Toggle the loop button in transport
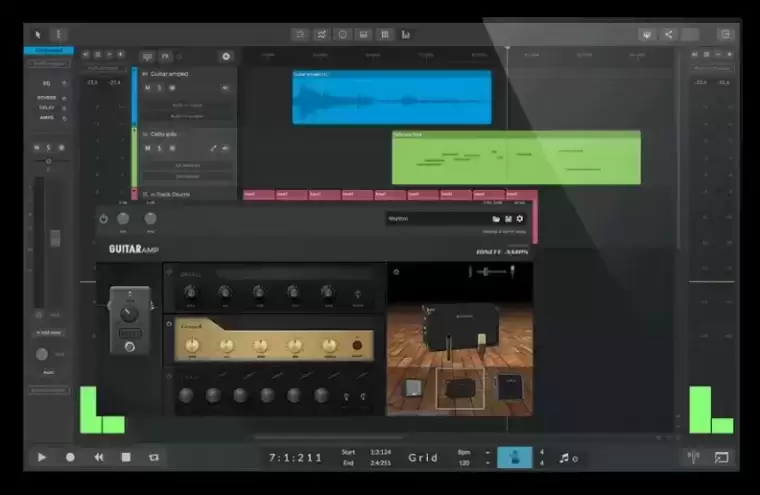This screenshot has width=760, height=495. tap(154, 457)
